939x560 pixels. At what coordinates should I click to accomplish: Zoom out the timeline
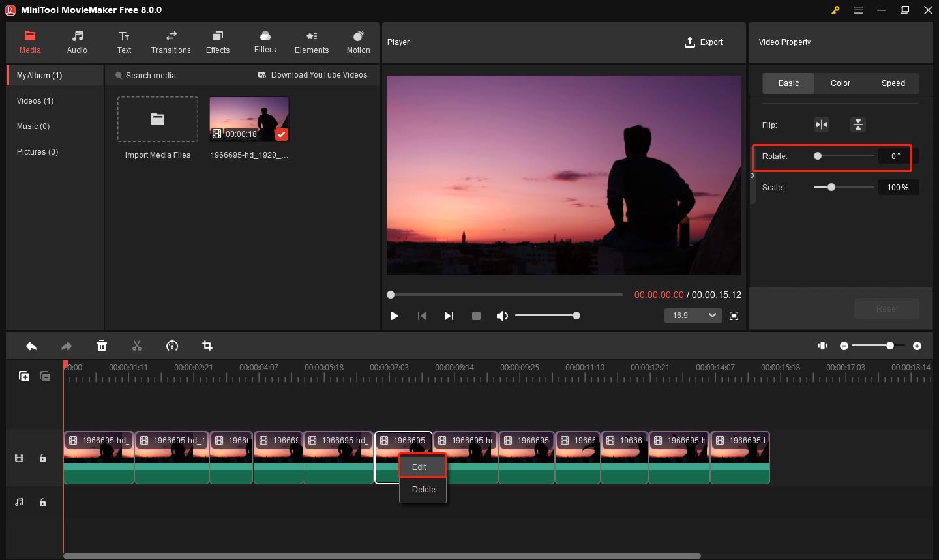coord(844,346)
